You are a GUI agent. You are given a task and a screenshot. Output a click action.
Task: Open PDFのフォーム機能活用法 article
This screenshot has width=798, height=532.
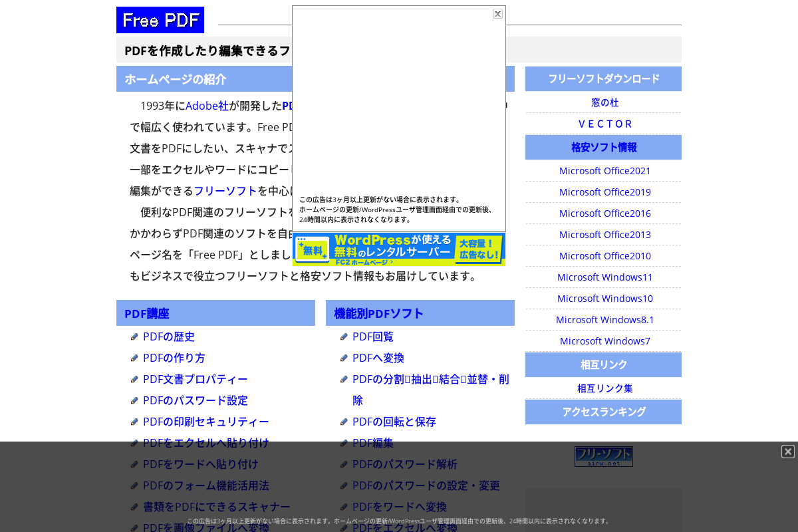pyautogui.click(x=206, y=485)
